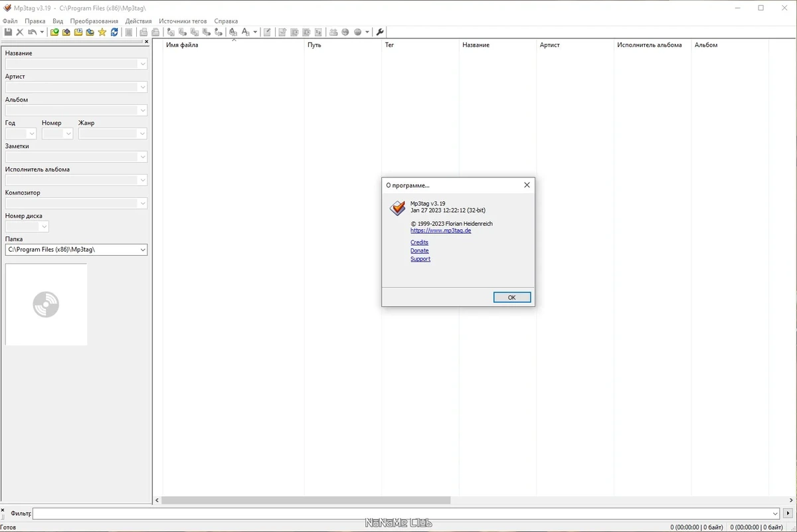Open the Источники тегов menu

point(183,21)
